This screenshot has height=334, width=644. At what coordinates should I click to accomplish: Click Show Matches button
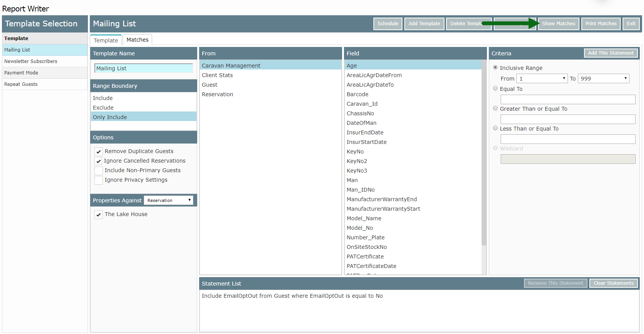(x=558, y=24)
